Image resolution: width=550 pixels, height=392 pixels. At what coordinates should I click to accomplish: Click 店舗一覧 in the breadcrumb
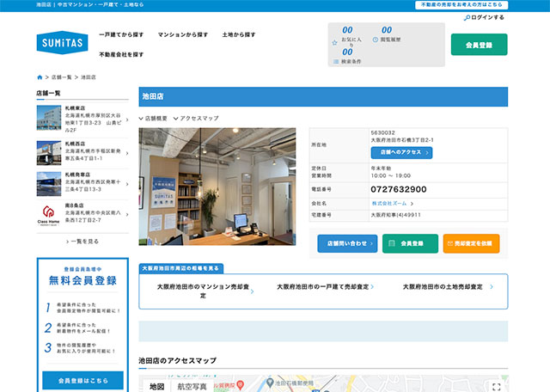click(61, 77)
